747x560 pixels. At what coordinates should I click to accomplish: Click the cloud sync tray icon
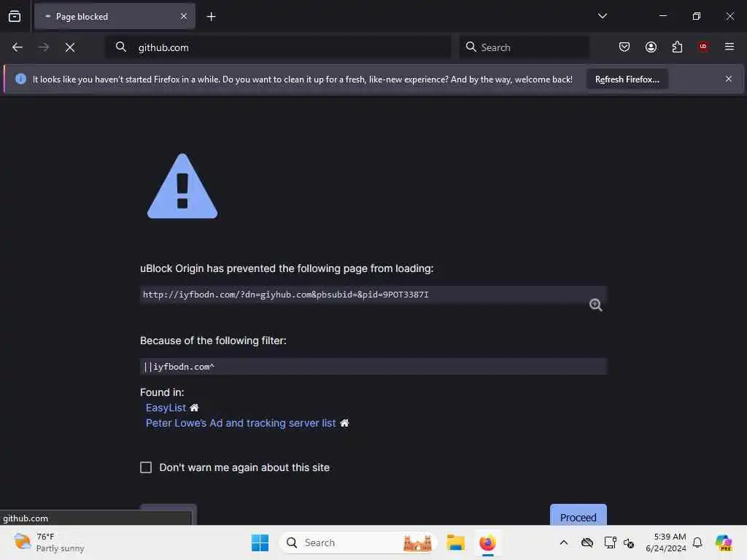point(587,542)
